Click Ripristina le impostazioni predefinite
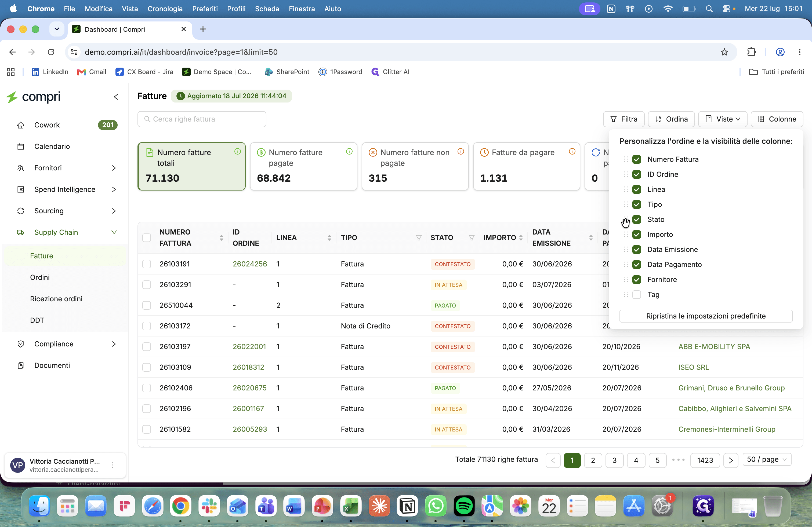The width and height of the screenshot is (812, 527). pos(706,316)
